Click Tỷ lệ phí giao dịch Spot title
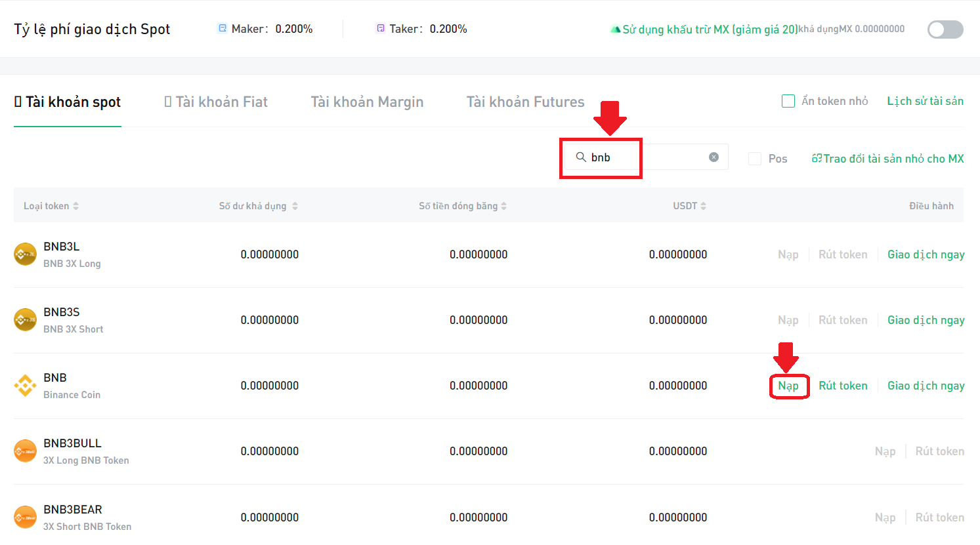 click(x=92, y=29)
